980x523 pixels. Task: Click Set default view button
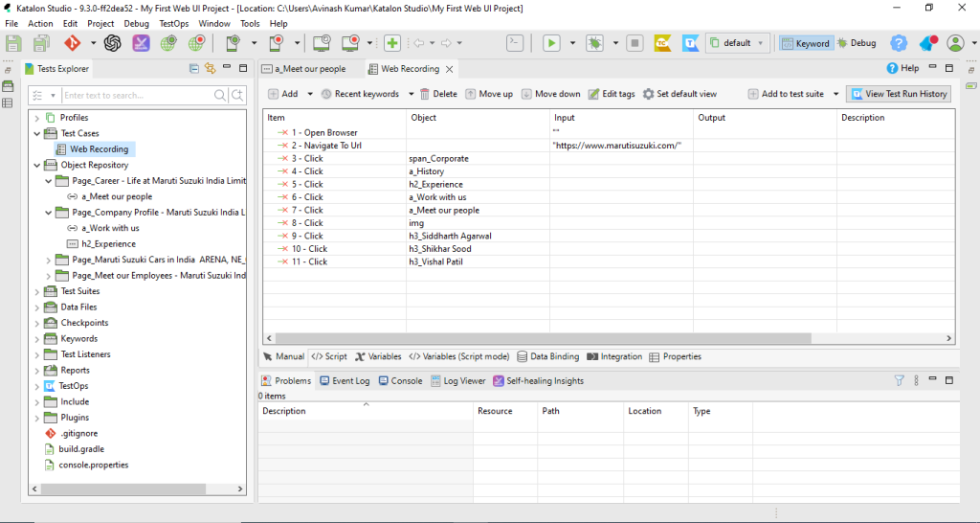680,94
